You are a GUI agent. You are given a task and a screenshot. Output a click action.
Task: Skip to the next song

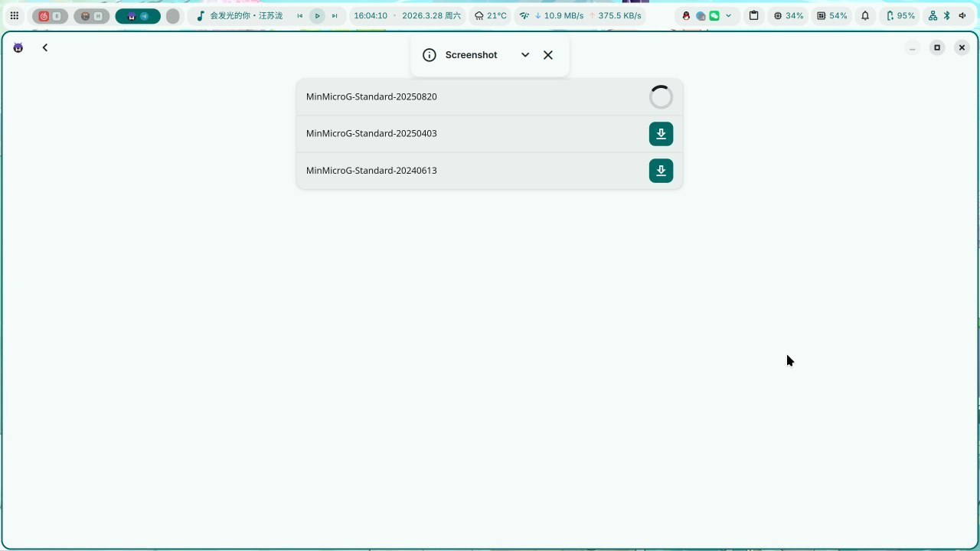pyautogui.click(x=335, y=15)
